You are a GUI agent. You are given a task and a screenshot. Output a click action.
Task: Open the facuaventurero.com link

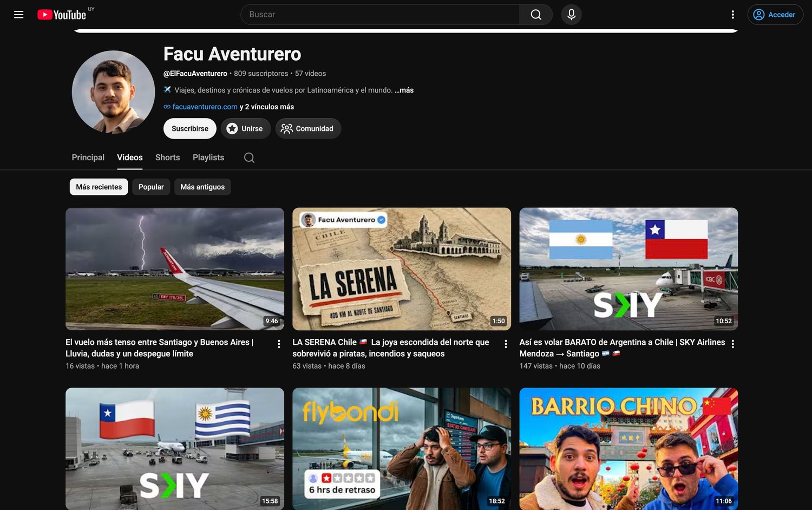coord(205,107)
